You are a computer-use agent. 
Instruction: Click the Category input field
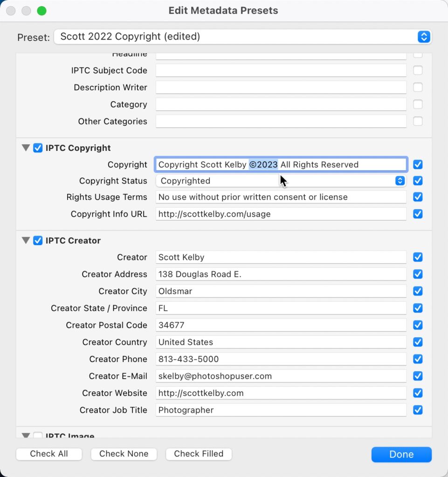281,104
